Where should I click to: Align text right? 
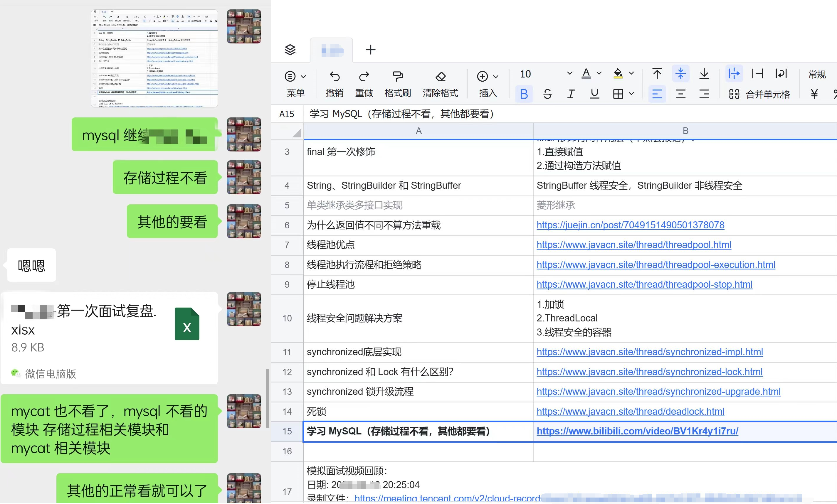pos(704,94)
